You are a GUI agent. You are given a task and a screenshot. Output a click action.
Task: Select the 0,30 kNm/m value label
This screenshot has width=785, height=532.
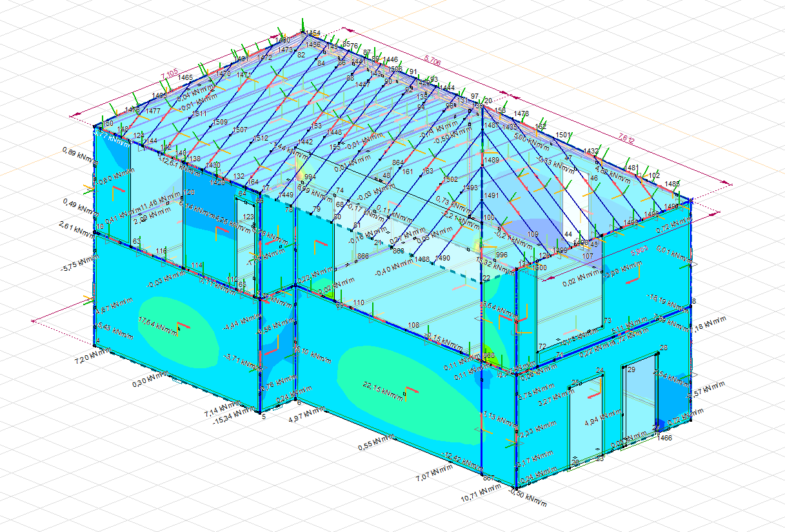[152, 378]
